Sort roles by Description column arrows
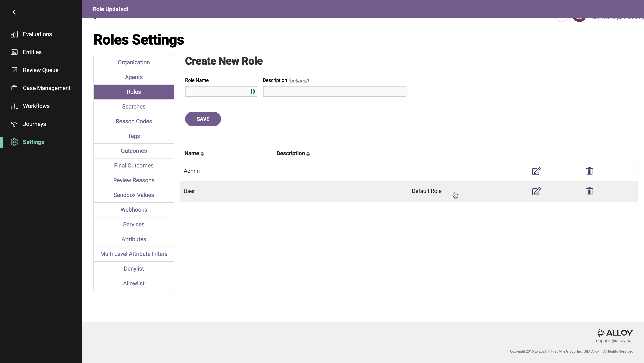 pyautogui.click(x=308, y=154)
